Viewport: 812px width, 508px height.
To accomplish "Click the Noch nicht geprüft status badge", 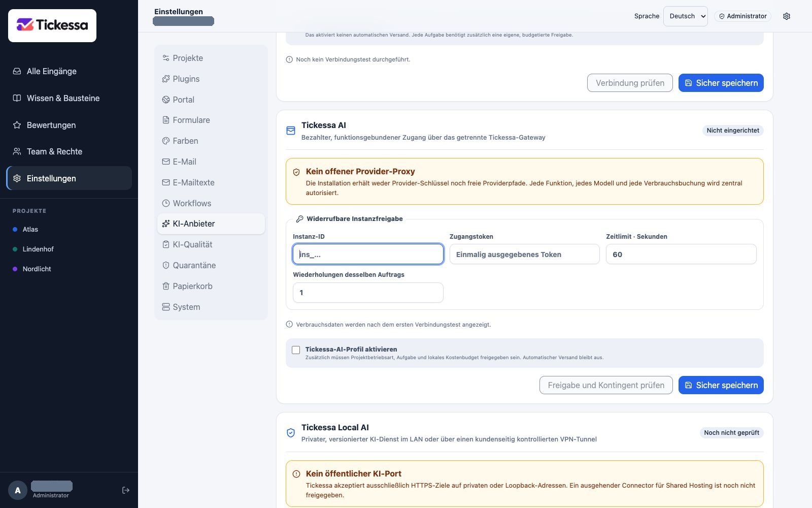I will pos(731,433).
